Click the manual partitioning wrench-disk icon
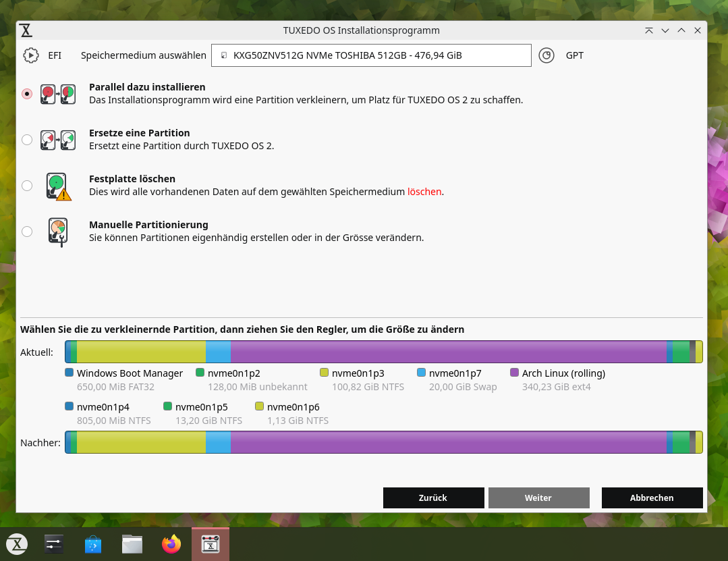Screen dimensions: 728x561 (x=58, y=232)
